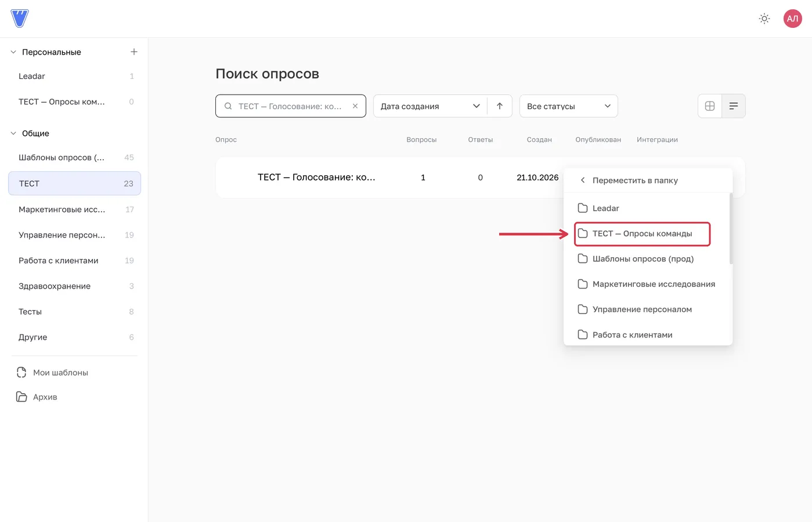The height and width of the screenshot is (522, 812).
Task: Switch to grid view
Action: pos(710,106)
